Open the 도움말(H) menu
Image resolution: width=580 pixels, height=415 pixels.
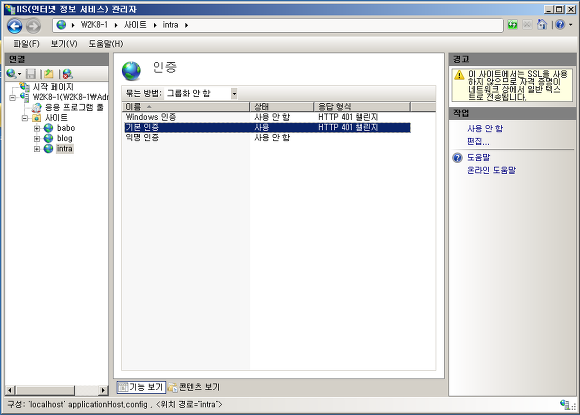106,44
